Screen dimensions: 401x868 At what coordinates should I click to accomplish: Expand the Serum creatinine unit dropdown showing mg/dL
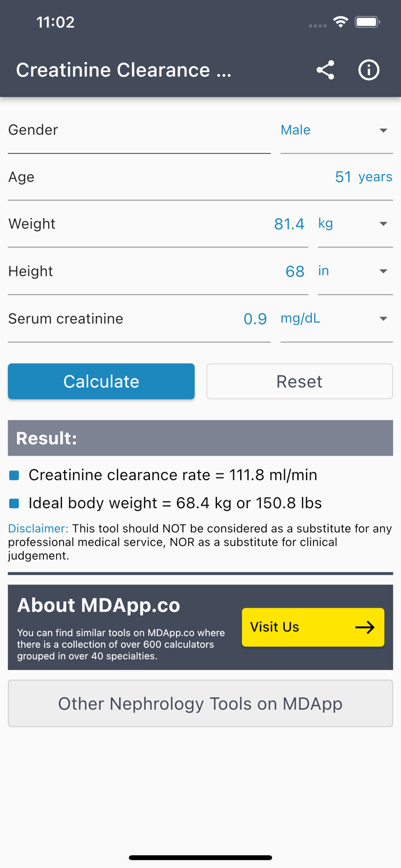(x=383, y=318)
